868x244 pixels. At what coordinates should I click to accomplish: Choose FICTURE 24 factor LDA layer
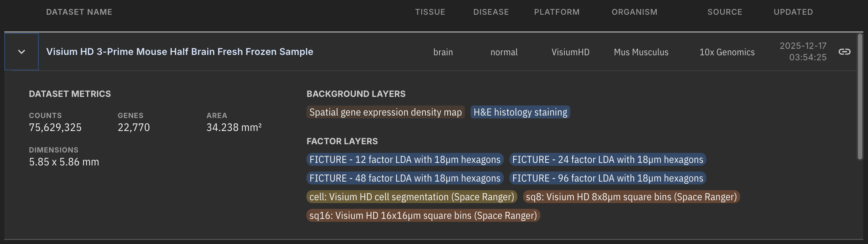pyautogui.click(x=608, y=159)
